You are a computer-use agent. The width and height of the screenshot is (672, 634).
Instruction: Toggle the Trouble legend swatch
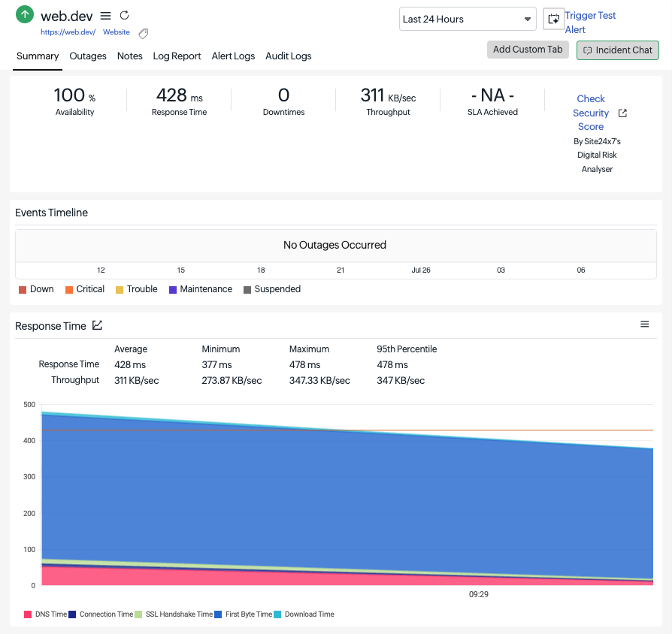(120, 290)
